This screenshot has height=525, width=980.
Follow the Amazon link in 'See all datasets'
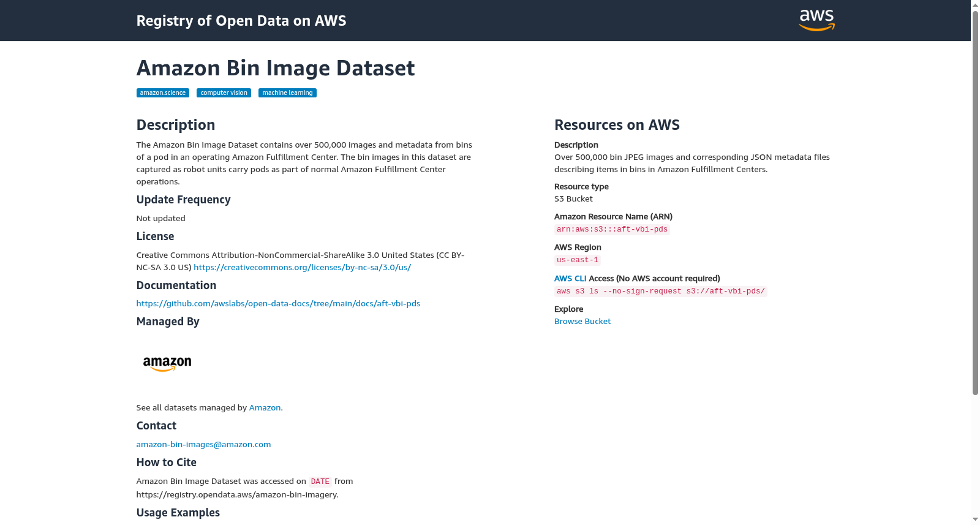pyautogui.click(x=265, y=408)
